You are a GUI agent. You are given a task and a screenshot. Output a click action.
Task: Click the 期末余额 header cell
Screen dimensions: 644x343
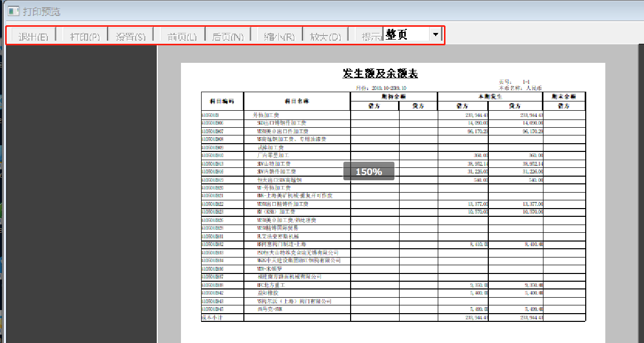565,96
